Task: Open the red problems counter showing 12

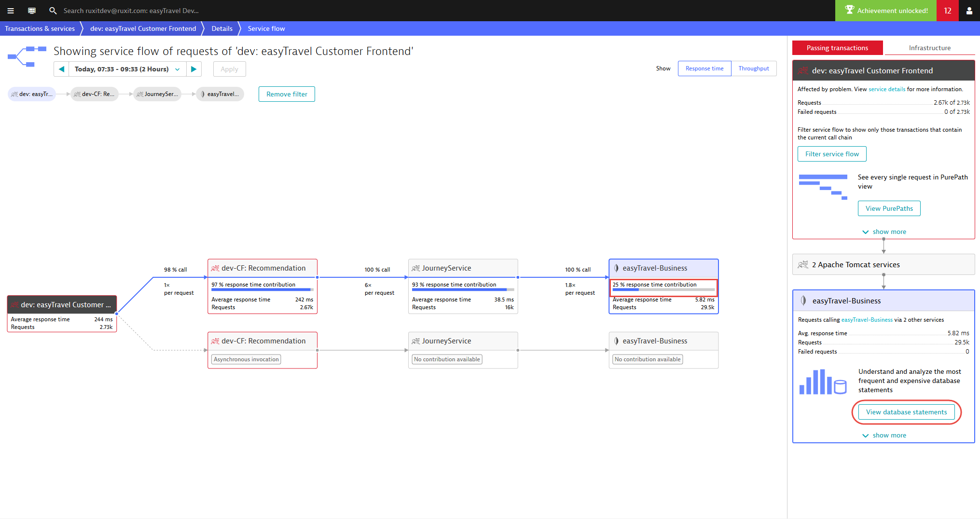Action: 948,11
